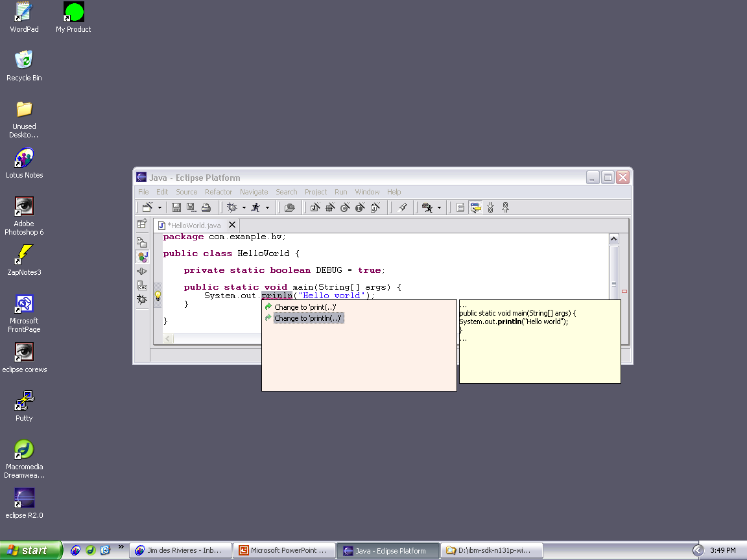The height and width of the screenshot is (560, 747).
Task: Open the Debug configurations dropdown arrow
Action: click(244, 208)
